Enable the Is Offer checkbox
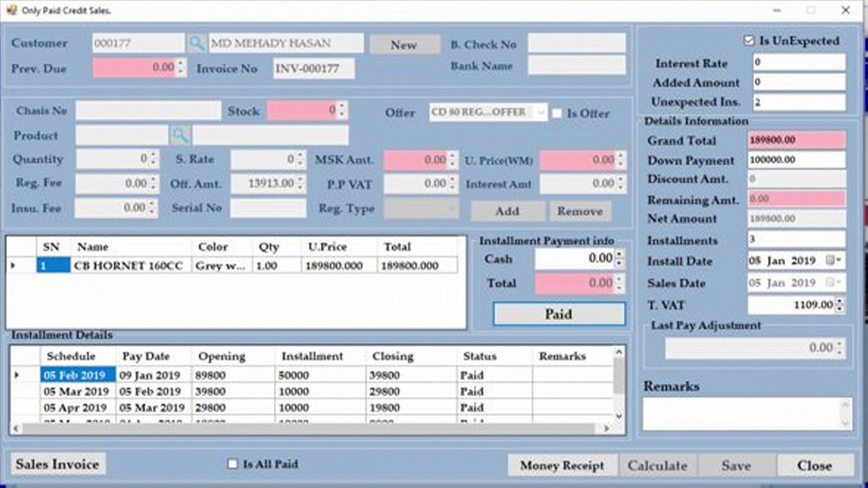This screenshot has height=488, width=868. coord(557,113)
